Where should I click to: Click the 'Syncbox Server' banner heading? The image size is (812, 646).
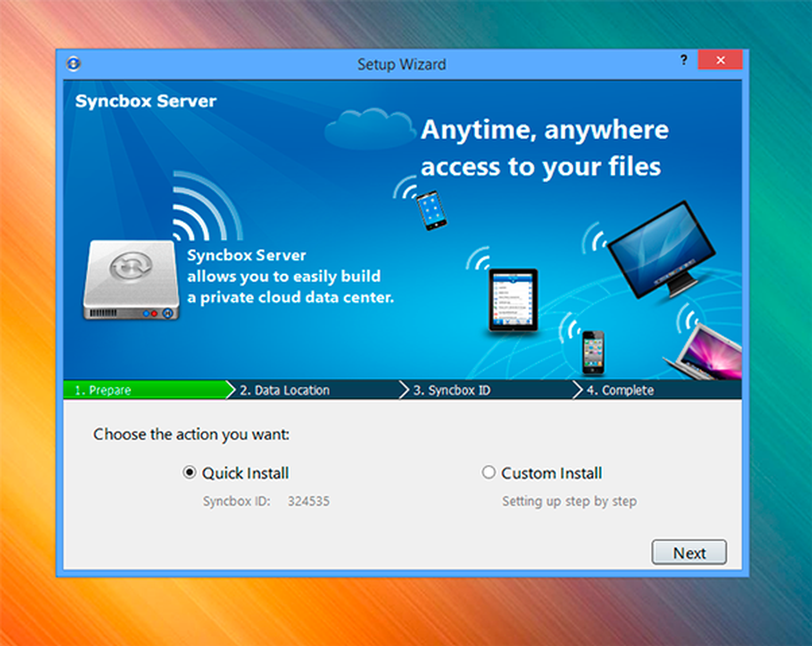(x=146, y=101)
